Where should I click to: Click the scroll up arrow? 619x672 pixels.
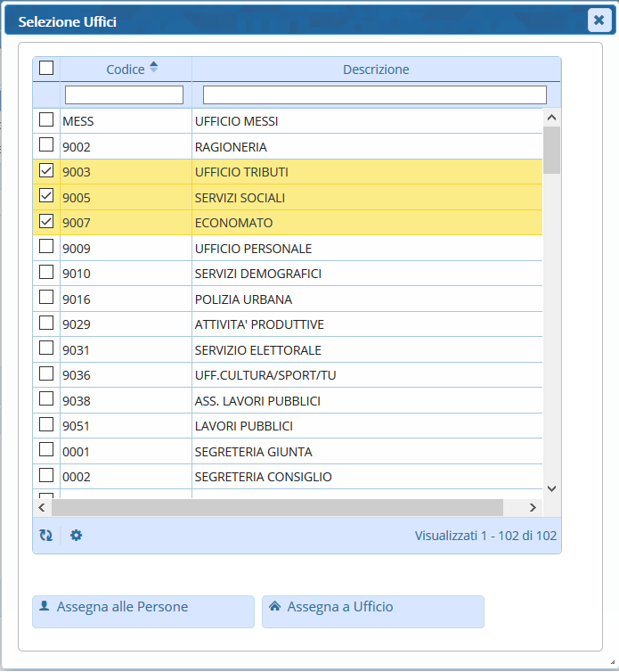pos(551,118)
